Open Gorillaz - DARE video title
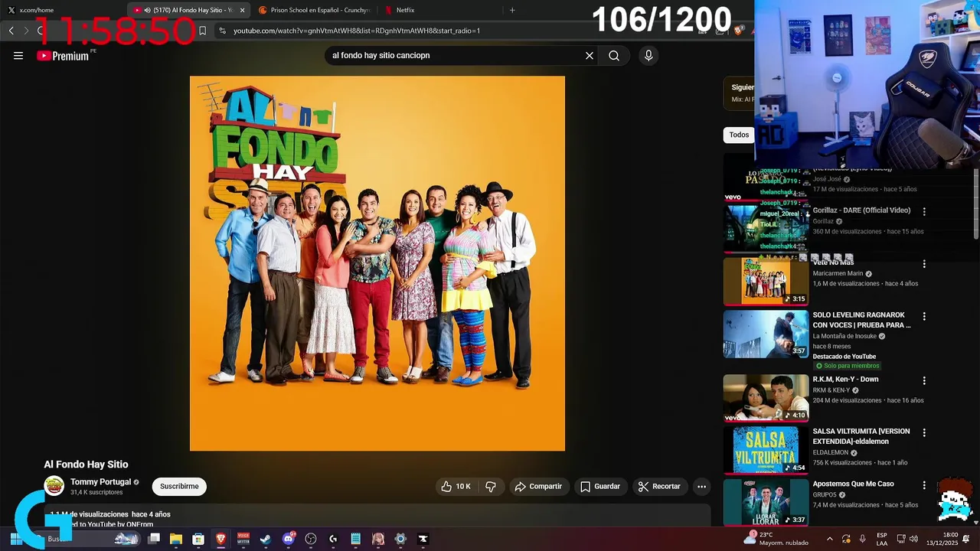This screenshot has width=980, height=551. (861, 210)
